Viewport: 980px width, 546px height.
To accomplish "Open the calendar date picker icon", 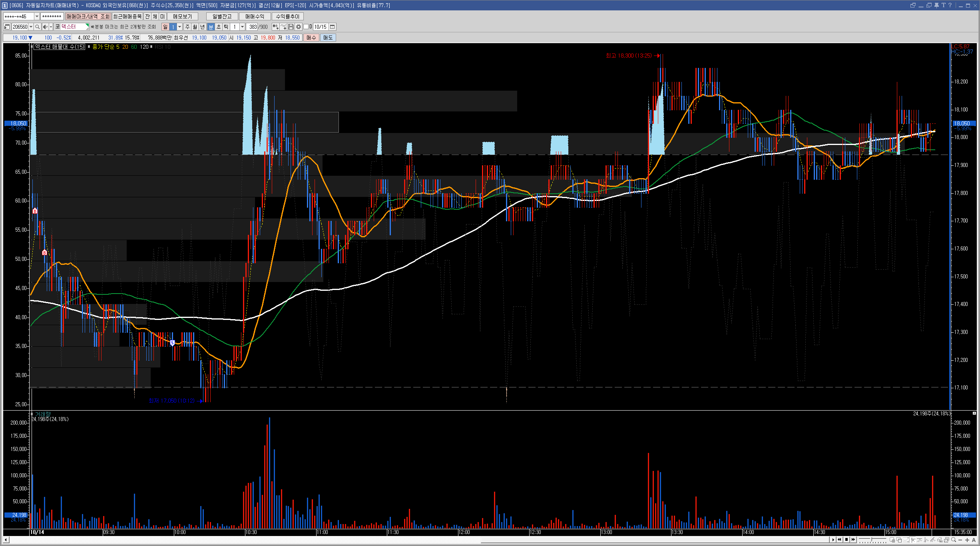I will coord(332,27).
